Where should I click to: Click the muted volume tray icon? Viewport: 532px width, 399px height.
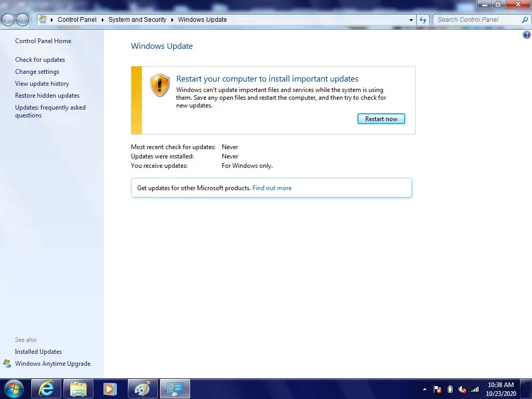coord(462,389)
